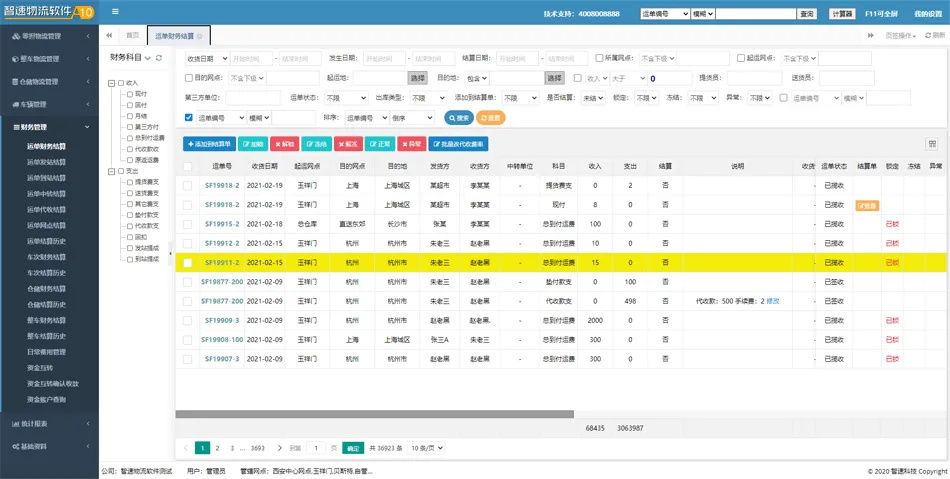Collapse the 收入 tree node
The image size is (950, 479).
click(111, 83)
